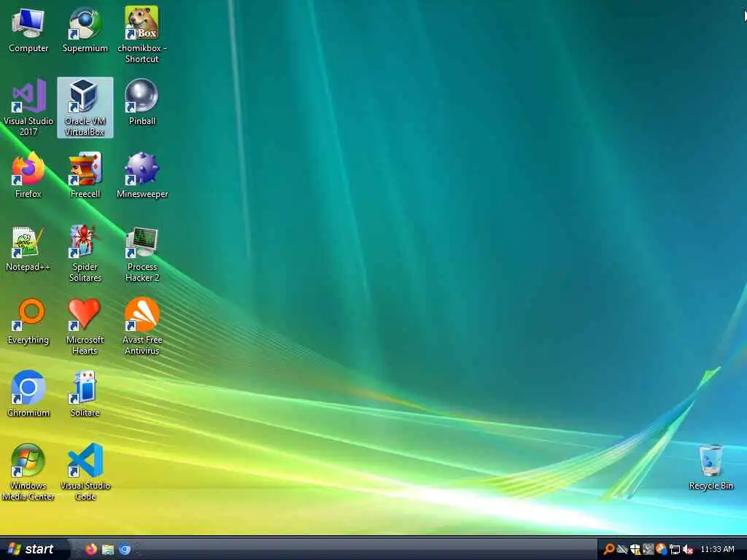Click the Oracle VM VirtualBox icon
Viewport: 747px width, 560px height.
tap(85, 108)
